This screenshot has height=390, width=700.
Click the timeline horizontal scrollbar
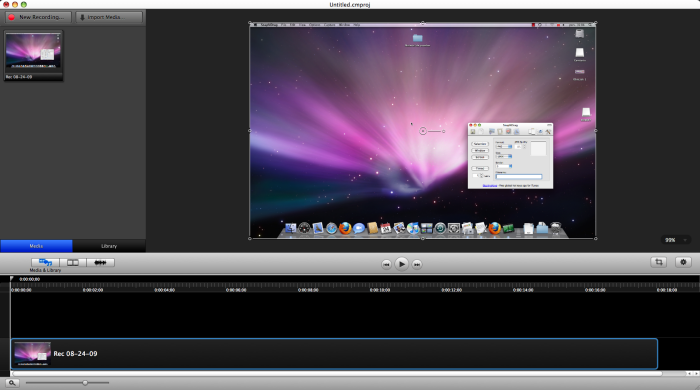(x=337, y=373)
